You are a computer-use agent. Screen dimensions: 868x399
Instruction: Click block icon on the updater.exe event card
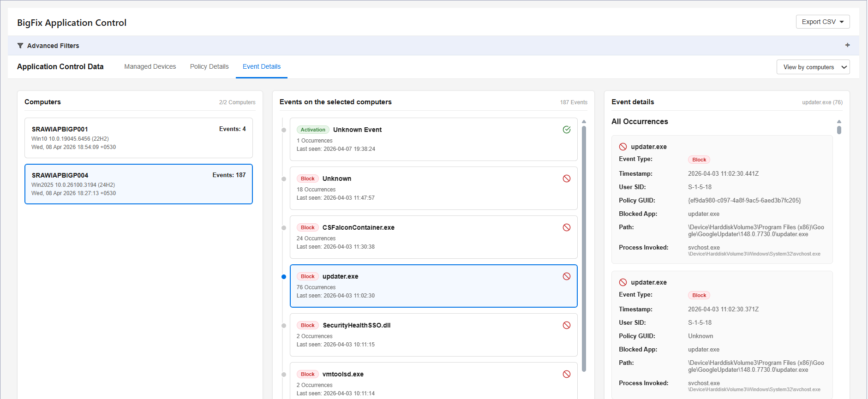point(567,276)
